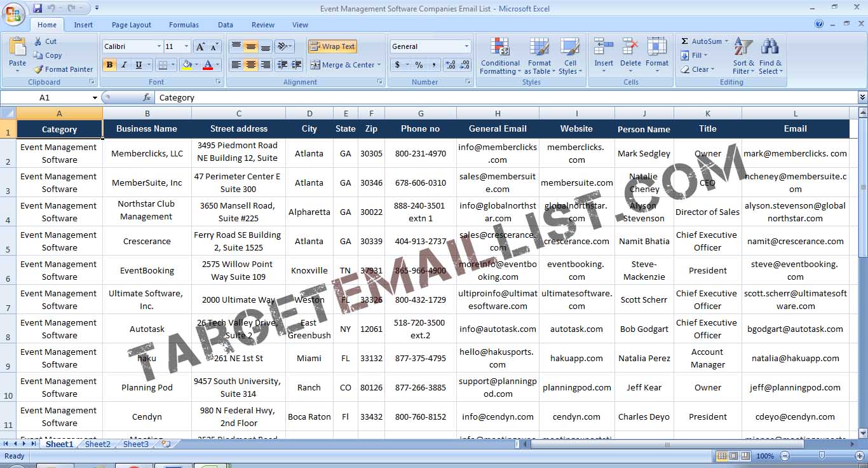Select row 5 header
868x468 pixels.
tap(8, 241)
